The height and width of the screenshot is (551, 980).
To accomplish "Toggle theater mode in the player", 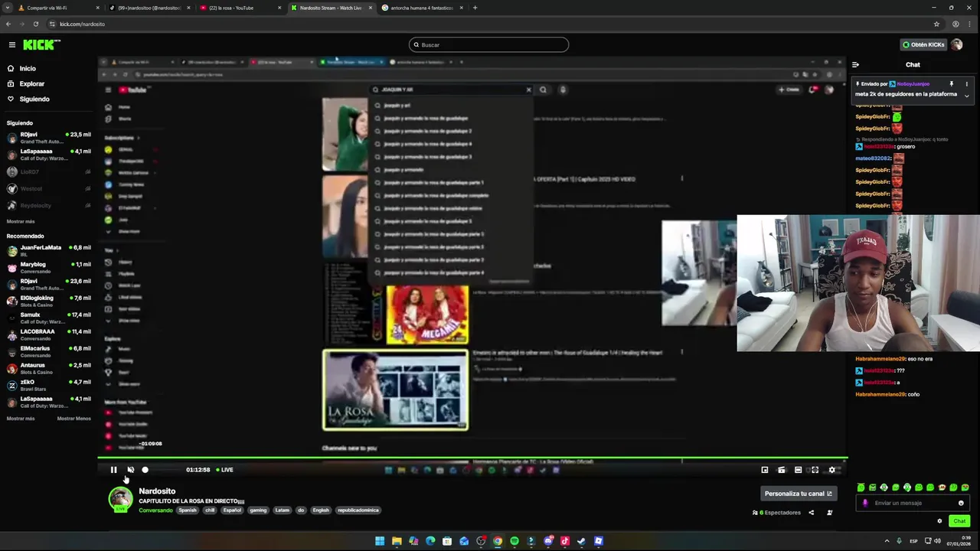I will pyautogui.click(x=798, y=470).
